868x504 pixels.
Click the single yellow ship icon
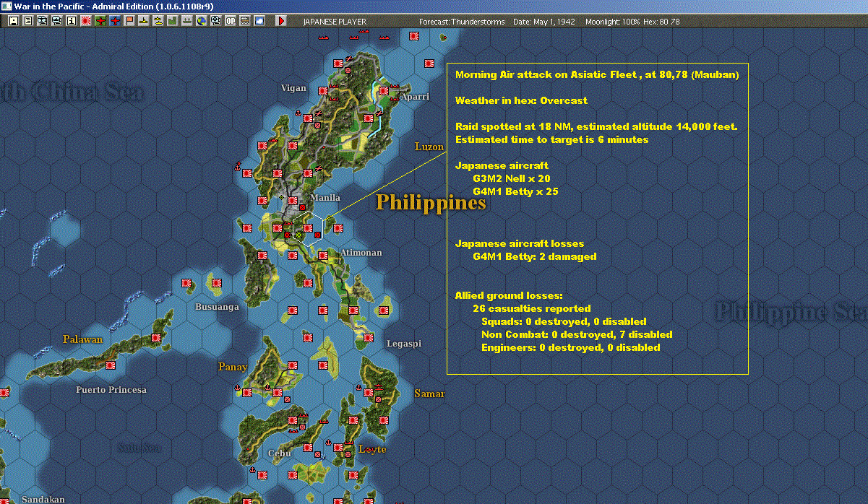[143, 21]
